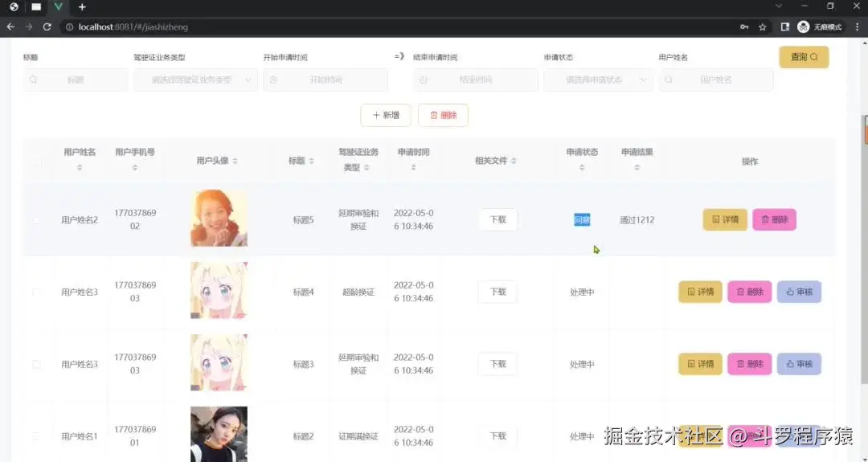Viewport: 868px width, 462px height.
Task: Click the sort arrows beside 标题 header
Action: (311, 161)
